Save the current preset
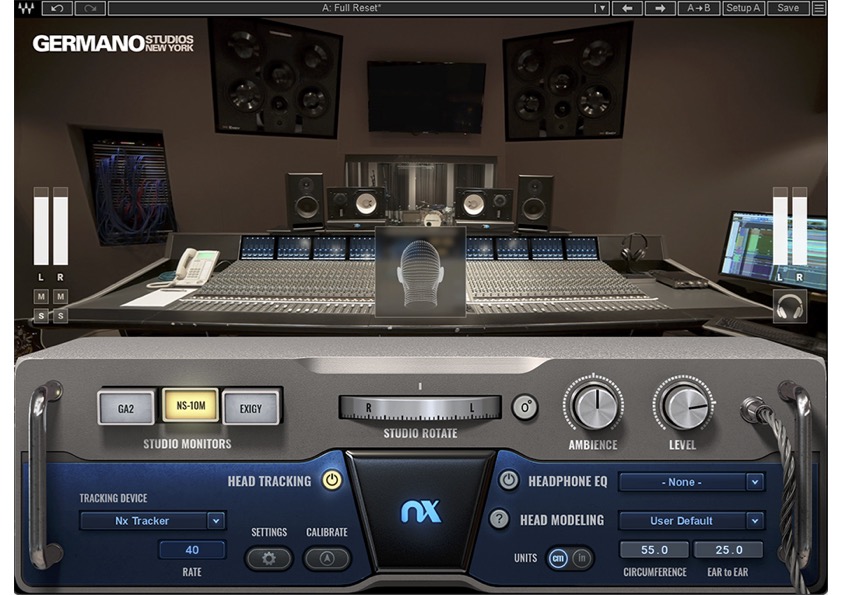842x595 pixels. pos(788,8)
